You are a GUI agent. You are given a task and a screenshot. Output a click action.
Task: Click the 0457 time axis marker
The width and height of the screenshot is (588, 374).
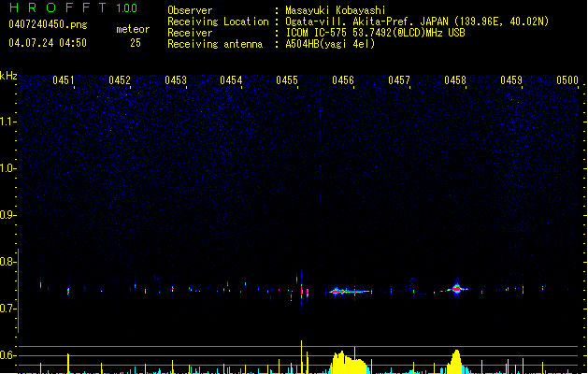pyautogui.click(x=399, y=80)
